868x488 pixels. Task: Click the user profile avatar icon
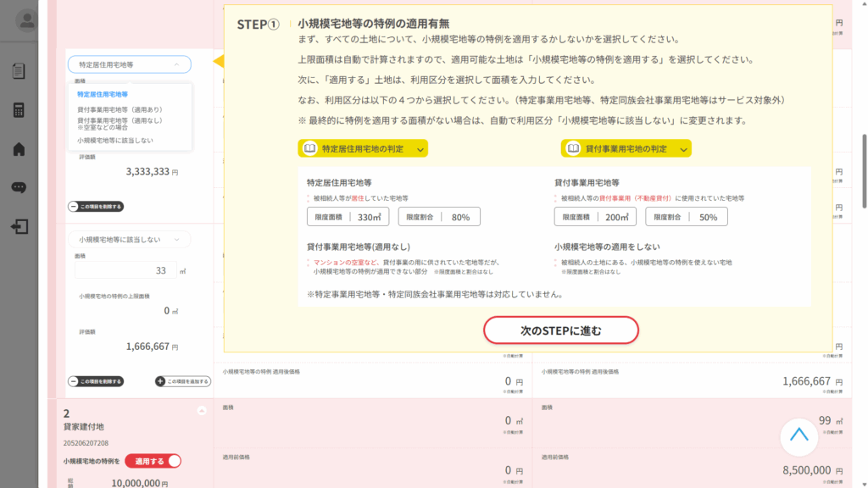27,21
